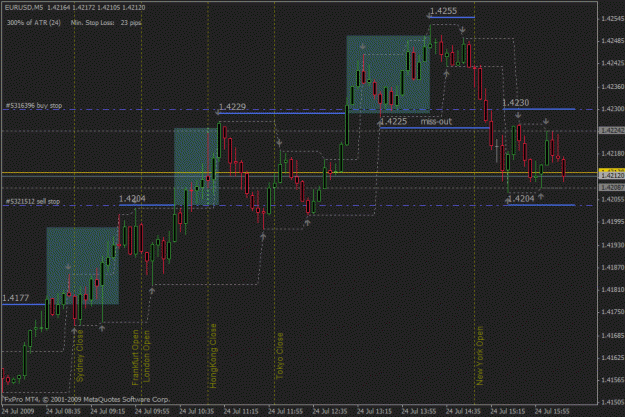Click the 1.41685 price scale value
Viewport: 625px width, 417px height.
[612, 336]
